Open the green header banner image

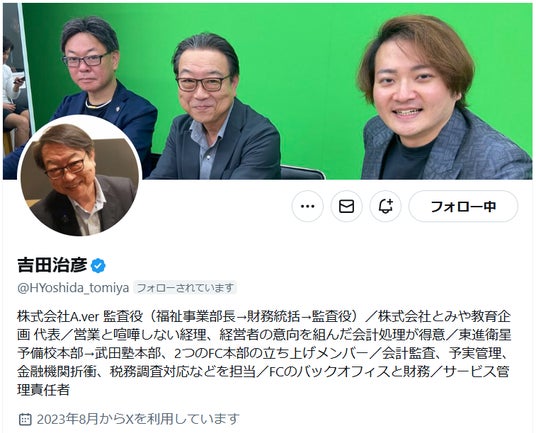point(268,91)
